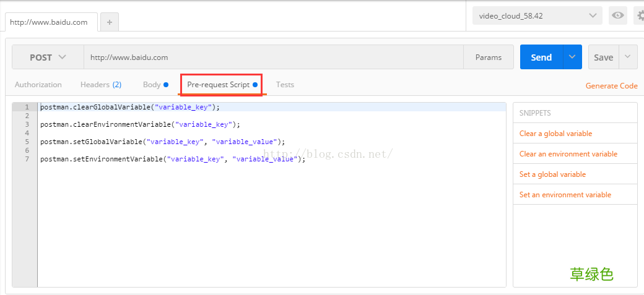Open the environment quick look eye icon

[x=618, y=15]
